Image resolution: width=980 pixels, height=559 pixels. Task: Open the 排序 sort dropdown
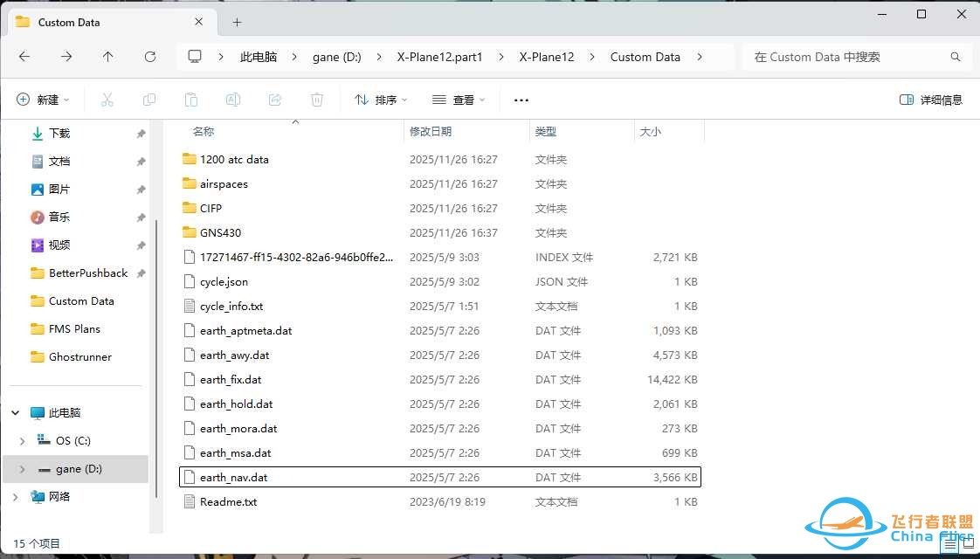coord(380,100)
